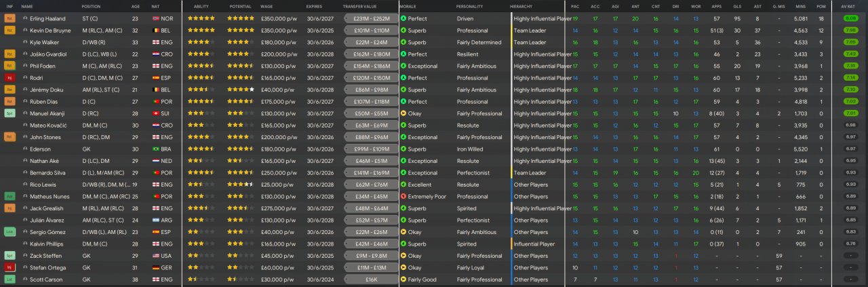
Task: Sort by the WAGE column header
Action: click(267, 6)
